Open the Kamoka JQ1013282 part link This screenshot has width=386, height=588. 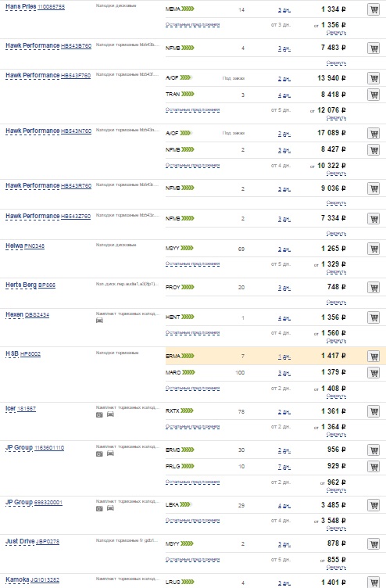45,579
